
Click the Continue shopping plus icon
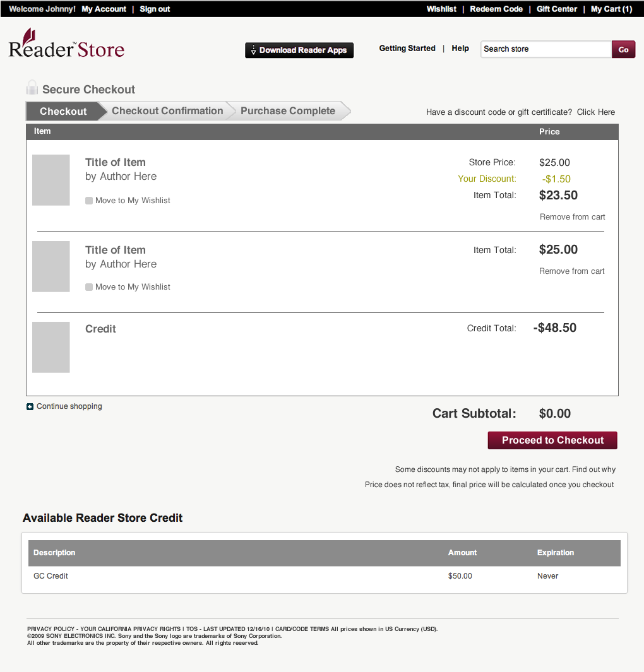(x=30, y=407)
